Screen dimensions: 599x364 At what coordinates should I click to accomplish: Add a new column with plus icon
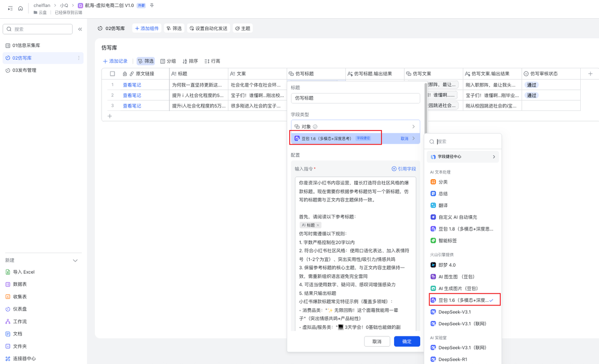[590, 74]
